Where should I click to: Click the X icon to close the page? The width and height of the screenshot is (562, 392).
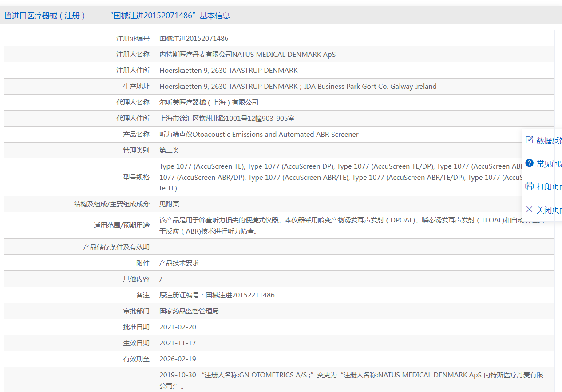[529, 210]
